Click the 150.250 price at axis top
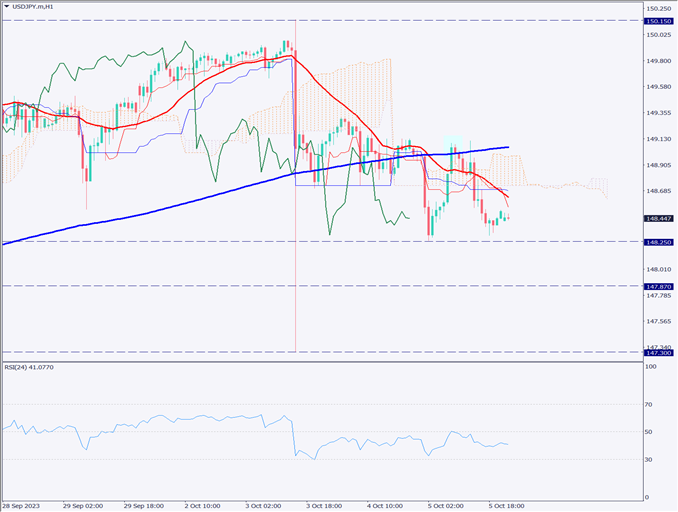 pyautogui.click(x=656, y=8)
